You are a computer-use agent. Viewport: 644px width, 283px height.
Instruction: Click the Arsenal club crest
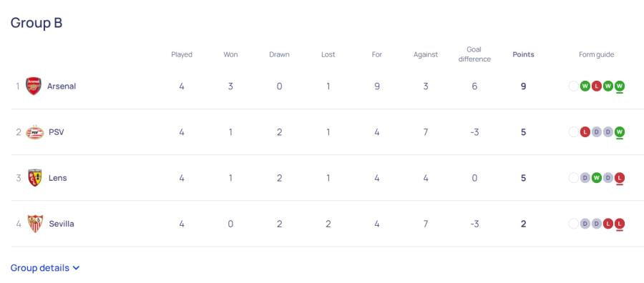[34, 86]
